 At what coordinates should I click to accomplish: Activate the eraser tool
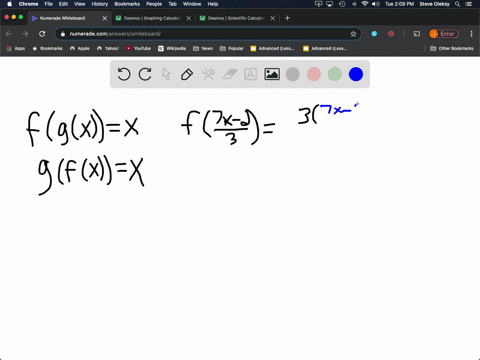(x=229, y=74)
